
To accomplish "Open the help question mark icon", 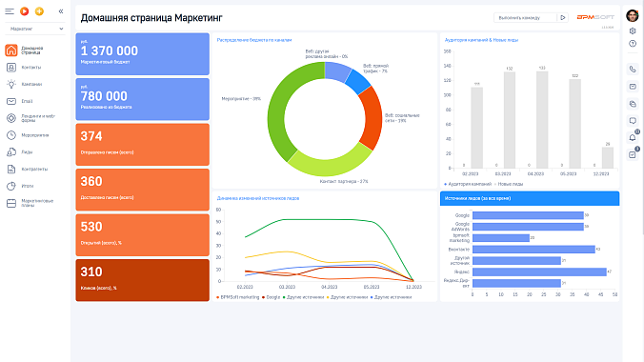I will [x=633, y=44].
